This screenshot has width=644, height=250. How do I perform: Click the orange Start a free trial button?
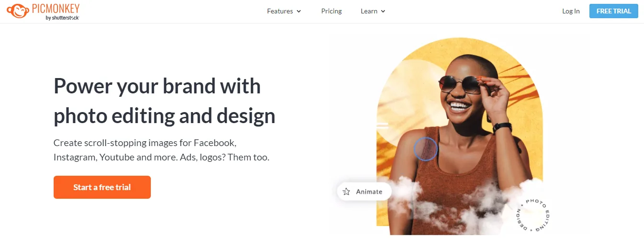pyautogui.click(x=102, y=187)
